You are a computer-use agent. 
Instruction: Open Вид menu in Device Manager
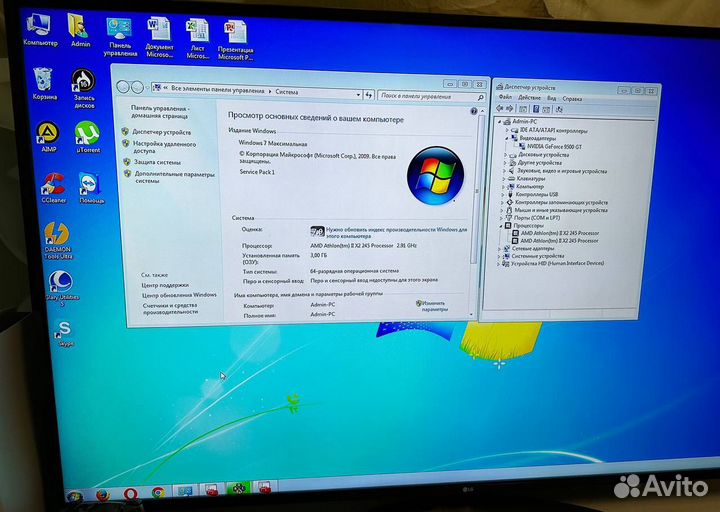551,98
